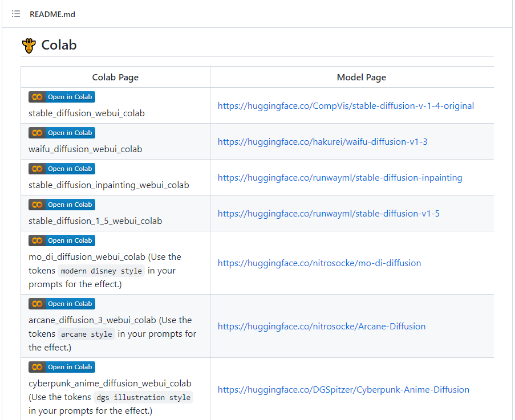Select the Colab Page column header
Viewport: 515px width, 420px height.
(x=115, y=78)
